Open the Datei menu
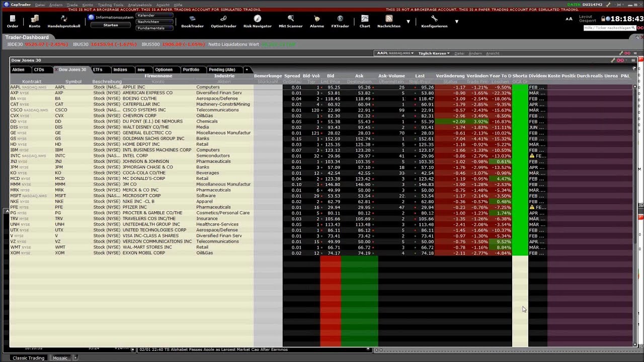Screen dimensions: 644x362 (40, 5)
